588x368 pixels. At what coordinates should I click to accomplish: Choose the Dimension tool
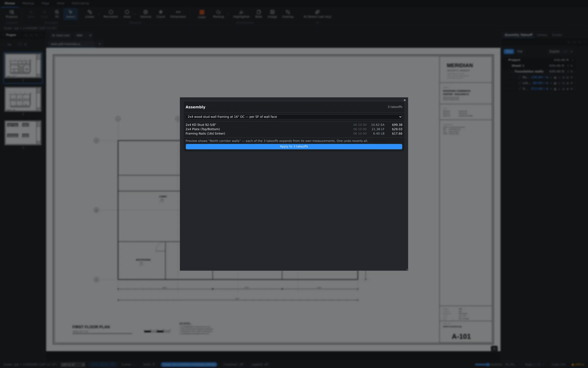point(178,14)
